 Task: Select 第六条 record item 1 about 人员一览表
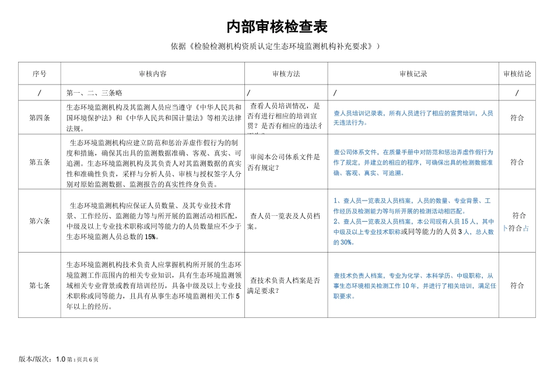pos(412,206)
